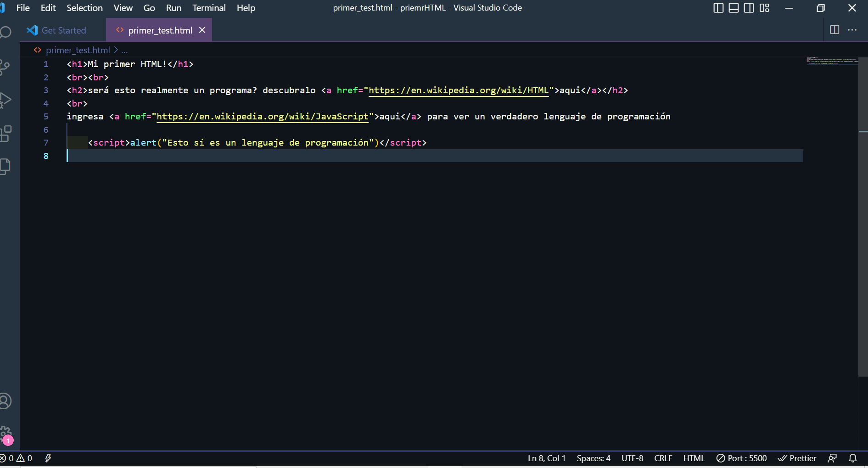Open the Terminal menu

[x=209, y=8]
